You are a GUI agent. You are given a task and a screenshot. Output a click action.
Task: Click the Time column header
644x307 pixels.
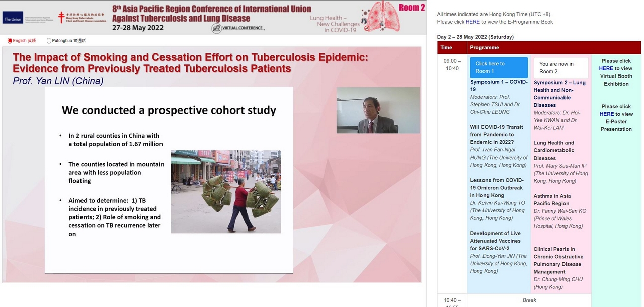click(x=446, y=47)
